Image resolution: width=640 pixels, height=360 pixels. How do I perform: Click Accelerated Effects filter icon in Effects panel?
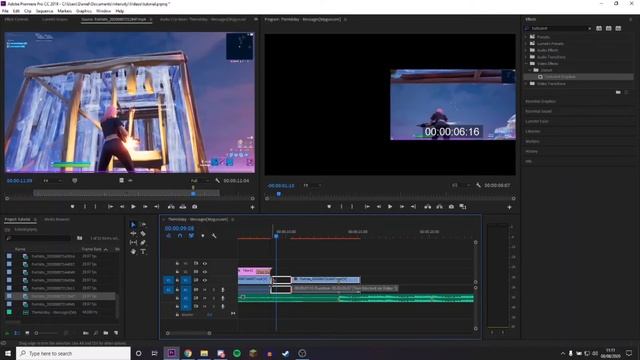point(599,28)
